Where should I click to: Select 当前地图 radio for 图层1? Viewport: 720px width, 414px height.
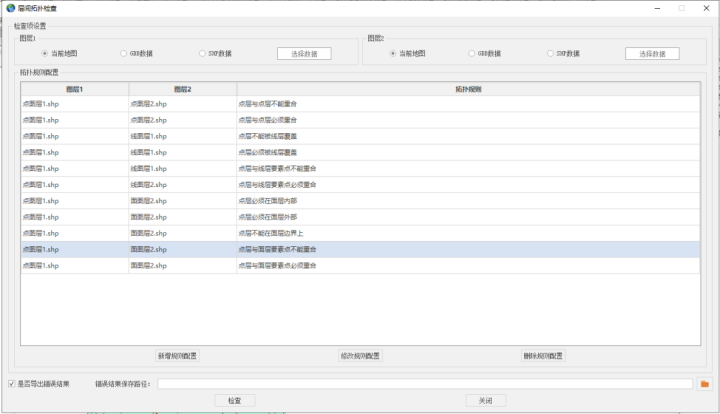coord(44,53)
